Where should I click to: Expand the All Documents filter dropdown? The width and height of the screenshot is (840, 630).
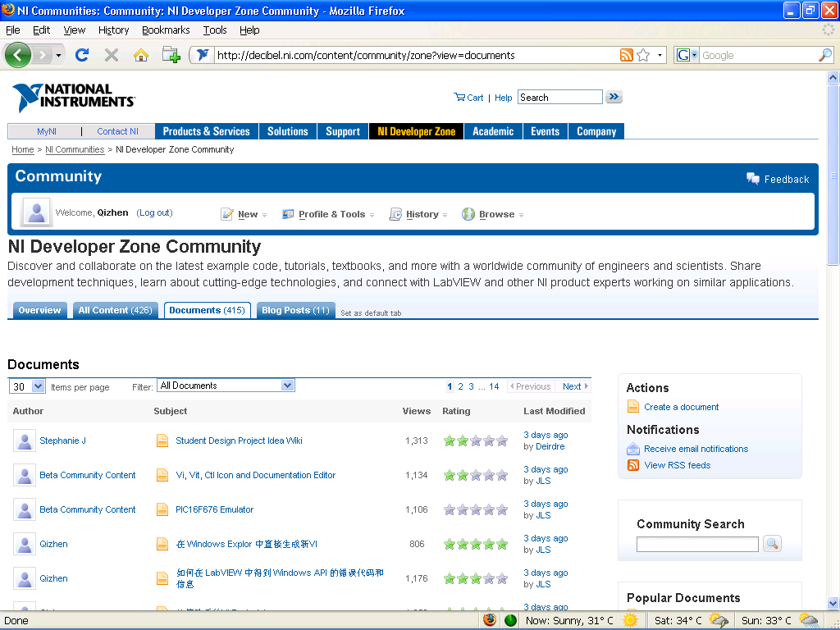click(226, 386)
